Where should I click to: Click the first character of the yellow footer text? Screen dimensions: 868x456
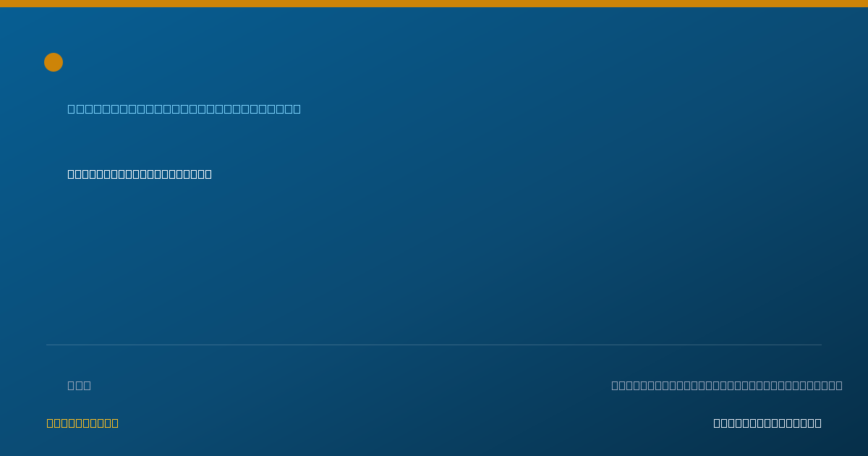pos(50,423)
